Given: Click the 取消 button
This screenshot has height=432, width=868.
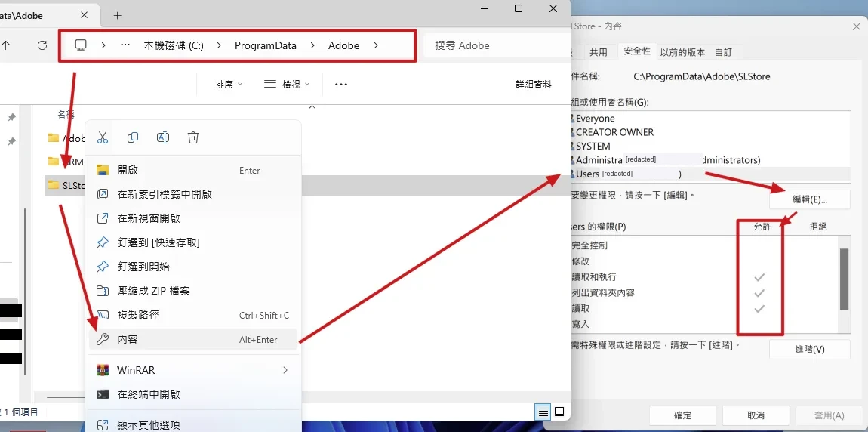Looking at the screenshot, I should [x=756, y=415].
